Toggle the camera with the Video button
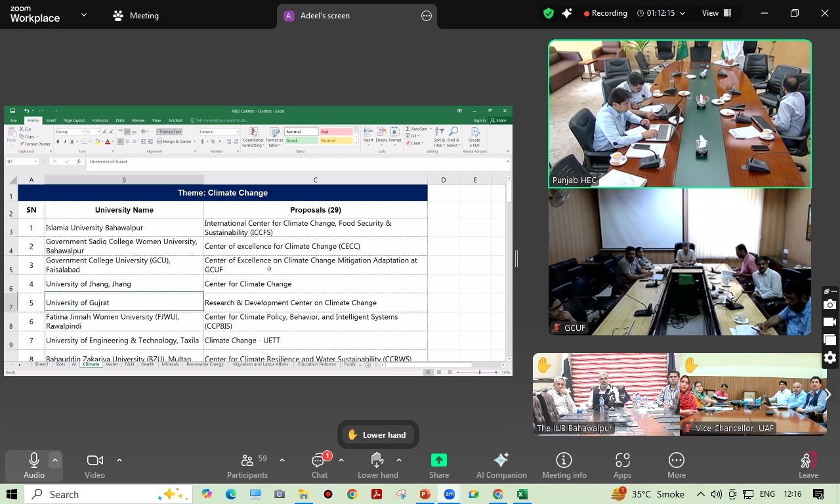This screenshot has width=840, height=504. pos(94,465)
